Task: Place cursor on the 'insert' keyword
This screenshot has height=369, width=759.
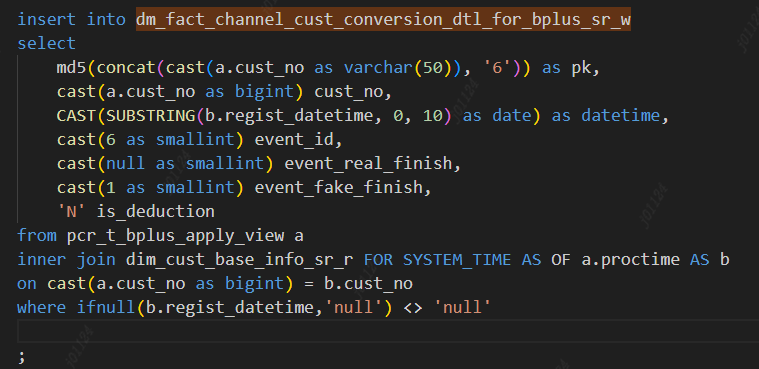Action: [x=46, y=19]
